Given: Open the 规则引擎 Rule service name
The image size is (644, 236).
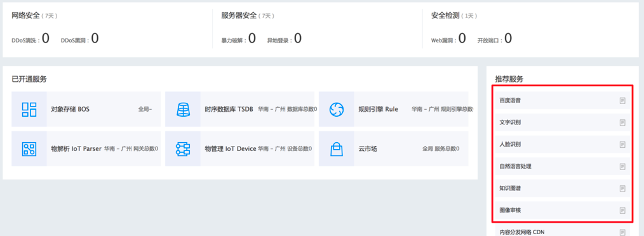Looking at the screenshot, I should (x=379, y=110).
